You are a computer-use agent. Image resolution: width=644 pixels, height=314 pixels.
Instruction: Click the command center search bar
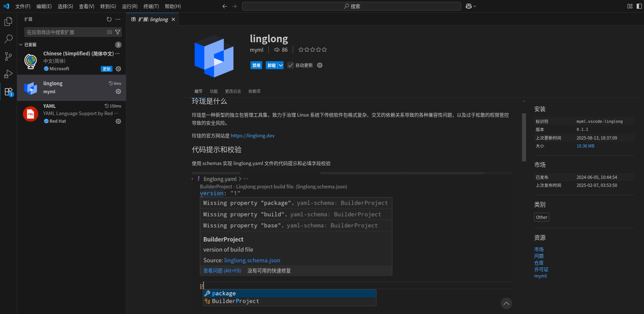tap(352, 6)
